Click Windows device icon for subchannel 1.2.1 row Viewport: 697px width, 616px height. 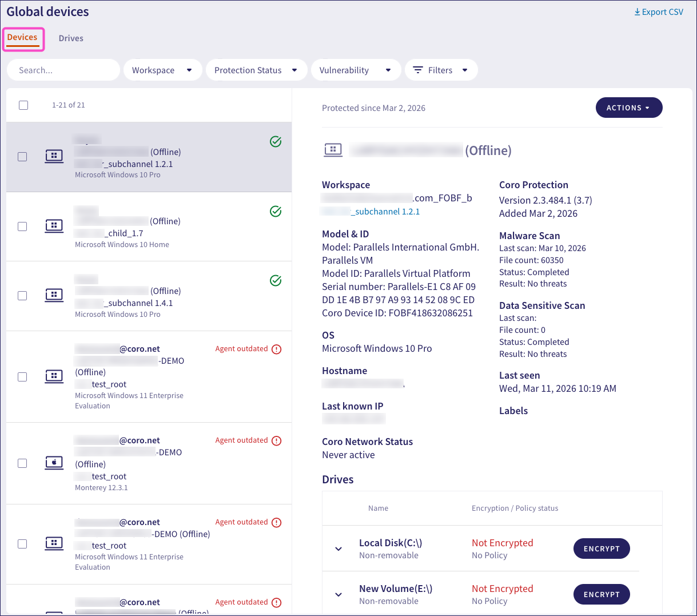pyautogui.click(x=54, y=156)
